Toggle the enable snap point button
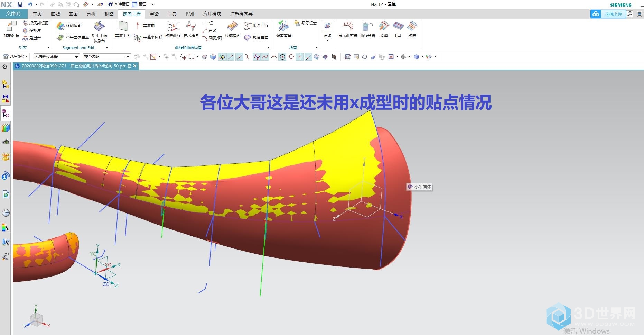The height and width of the screenshot is (335, 644). [x=222, y=57]
